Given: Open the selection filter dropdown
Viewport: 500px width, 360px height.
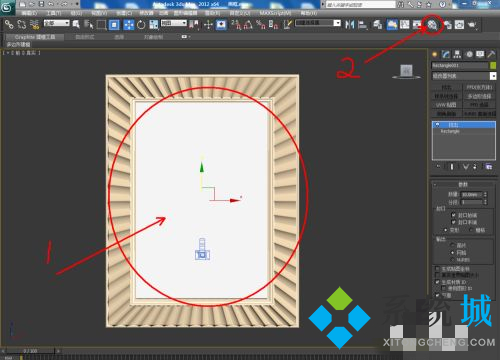Looking at the screenshot, I should [x=57, y=23].
